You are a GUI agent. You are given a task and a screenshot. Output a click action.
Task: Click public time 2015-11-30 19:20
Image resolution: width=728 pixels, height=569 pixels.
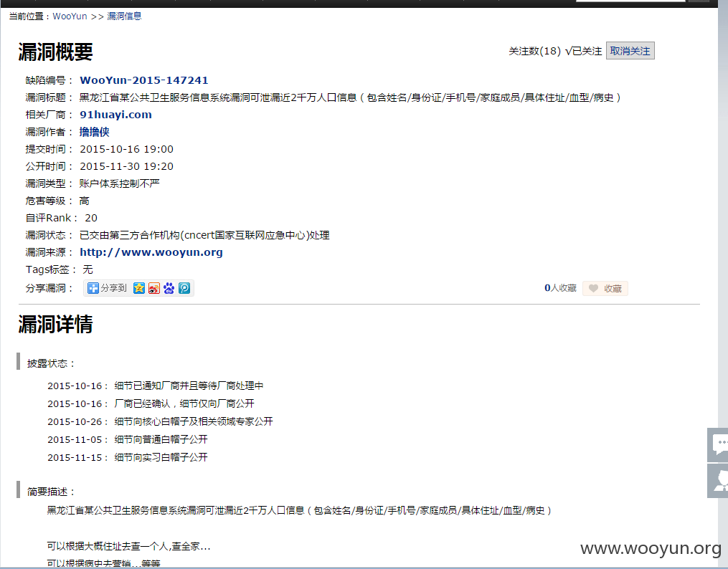[127, 166]
